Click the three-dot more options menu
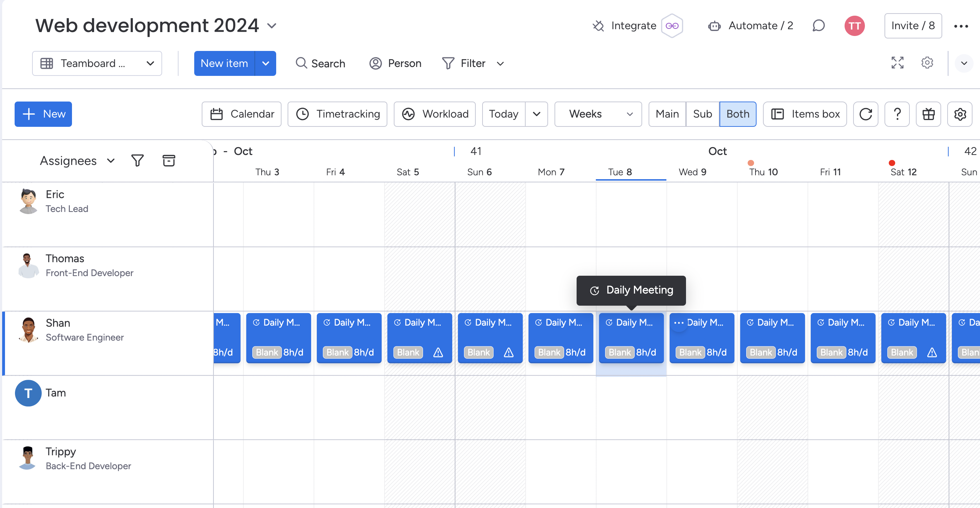980x508 pixels. coord(961,26)
